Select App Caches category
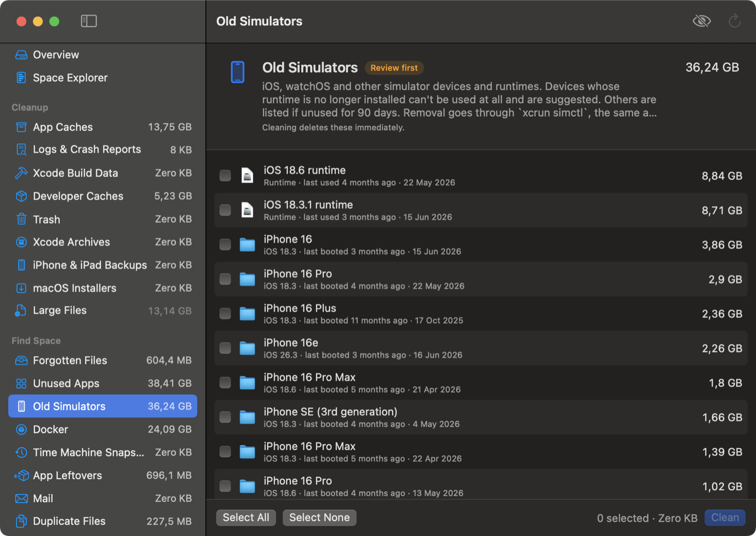The width and height of the screenshot is (756, 536). tap(103, 127)
